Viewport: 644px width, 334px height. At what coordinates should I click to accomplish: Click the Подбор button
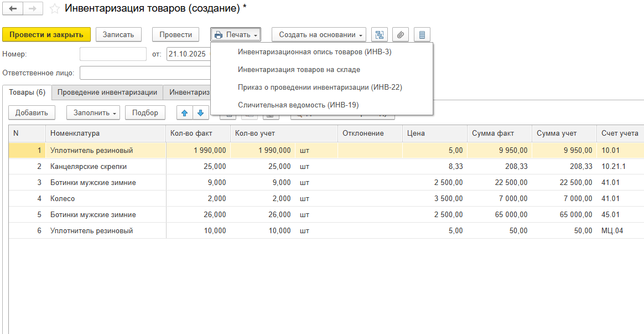[146, 112]
